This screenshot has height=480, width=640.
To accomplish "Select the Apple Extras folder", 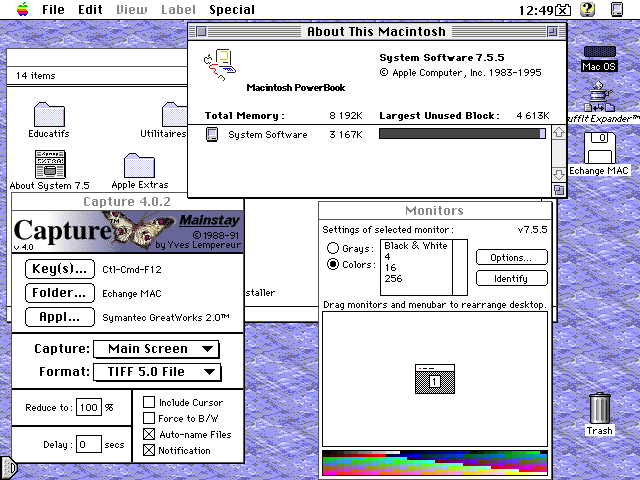I will [139, 165].
